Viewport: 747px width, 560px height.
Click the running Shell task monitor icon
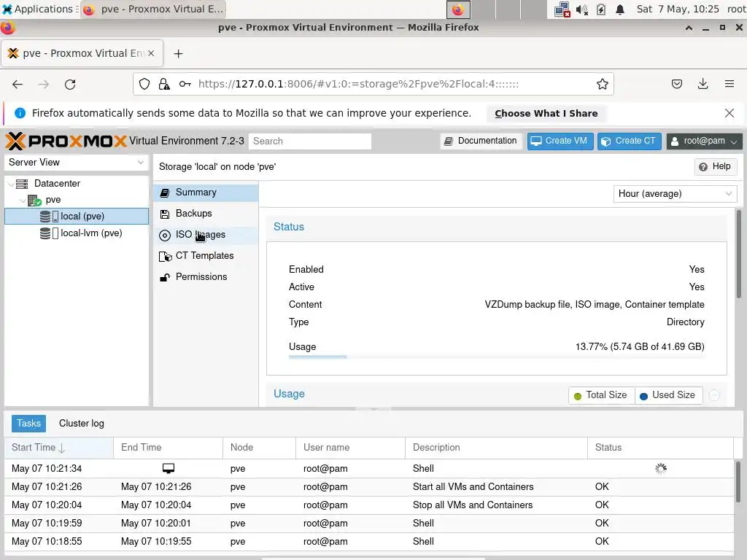pos(169,469)
